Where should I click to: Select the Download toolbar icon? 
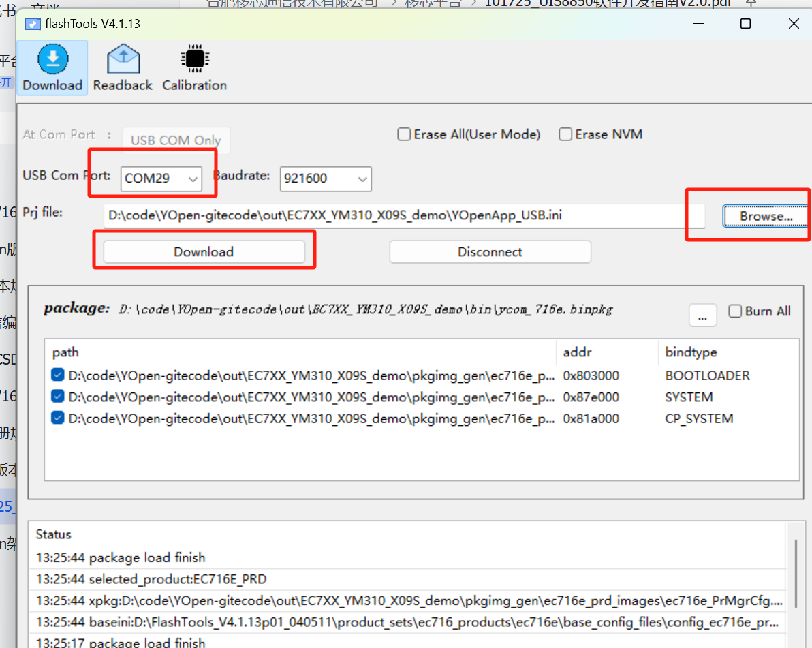click(x=52, y=67)
